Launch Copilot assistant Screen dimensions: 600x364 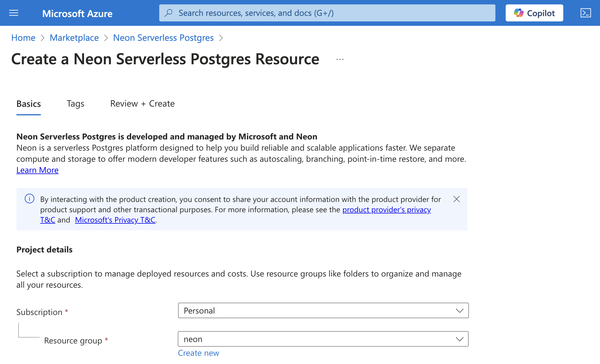click(534, 13)
